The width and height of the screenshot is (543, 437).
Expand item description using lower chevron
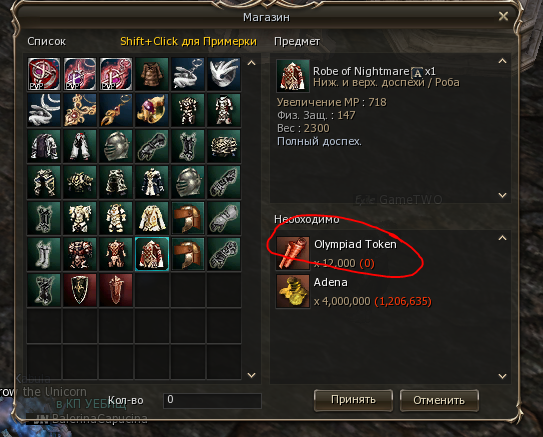click(x=502, y=195)
